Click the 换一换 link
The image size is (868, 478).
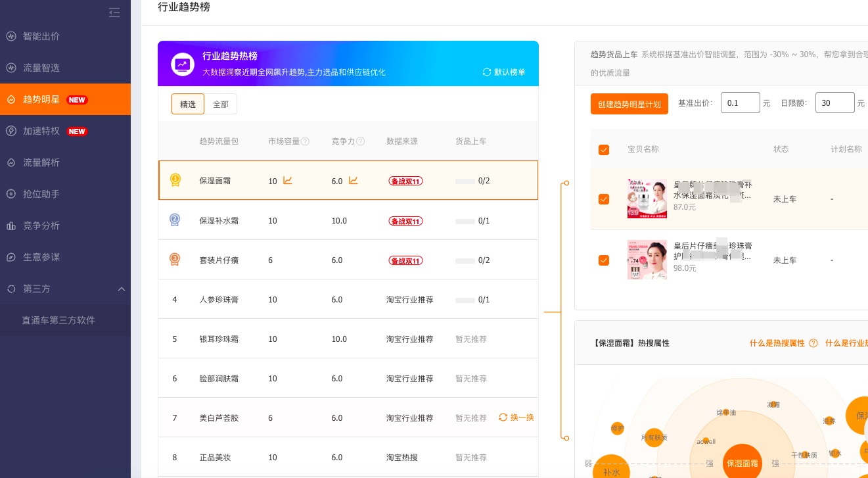click(x=522, y=418)
